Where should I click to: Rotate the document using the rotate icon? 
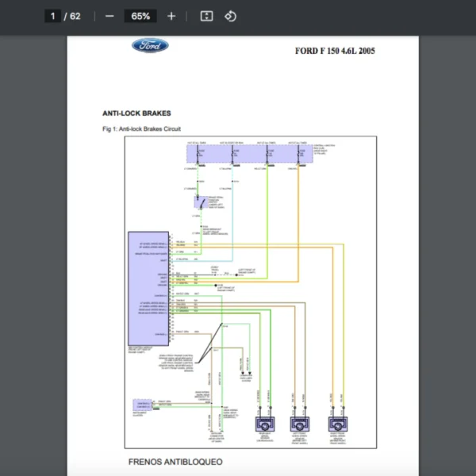pyautogui.click(x=231, y=16)
